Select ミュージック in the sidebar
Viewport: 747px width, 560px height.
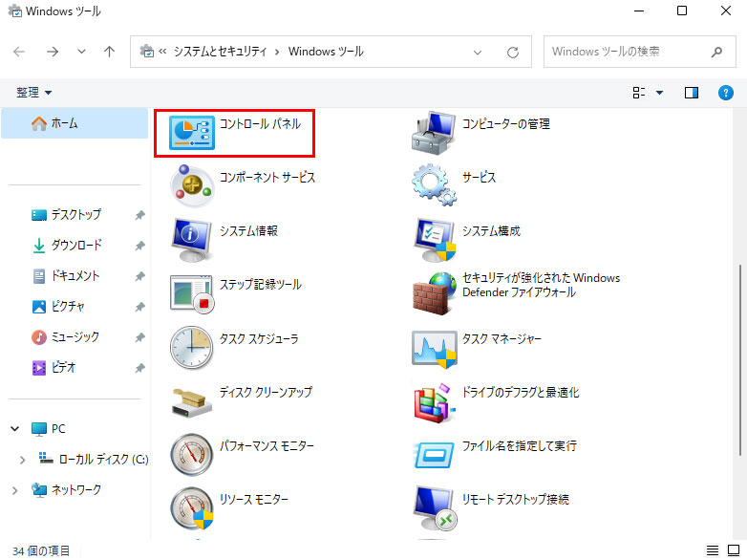coord(75,336)
